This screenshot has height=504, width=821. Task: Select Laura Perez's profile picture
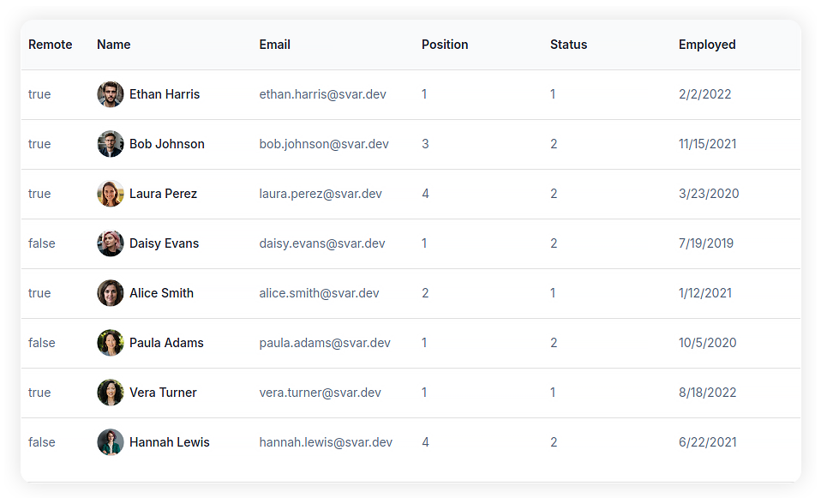pyautogui.click(x=111, y=194)
